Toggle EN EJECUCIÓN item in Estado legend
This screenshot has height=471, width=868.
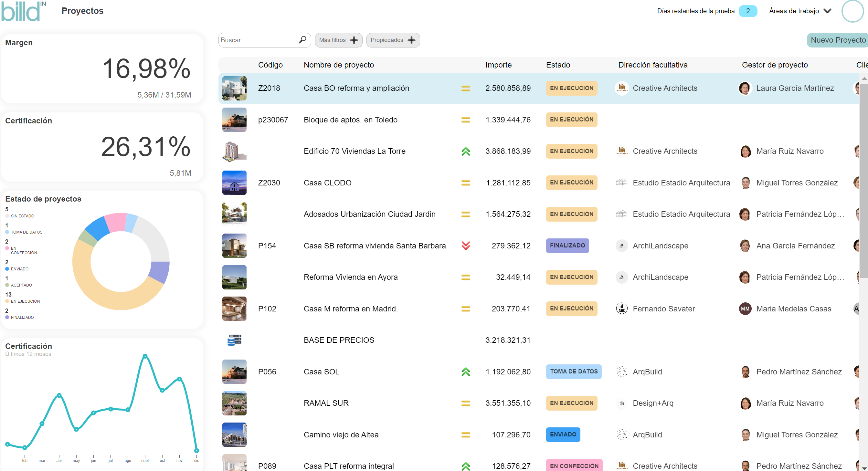(x=25, y=301)
